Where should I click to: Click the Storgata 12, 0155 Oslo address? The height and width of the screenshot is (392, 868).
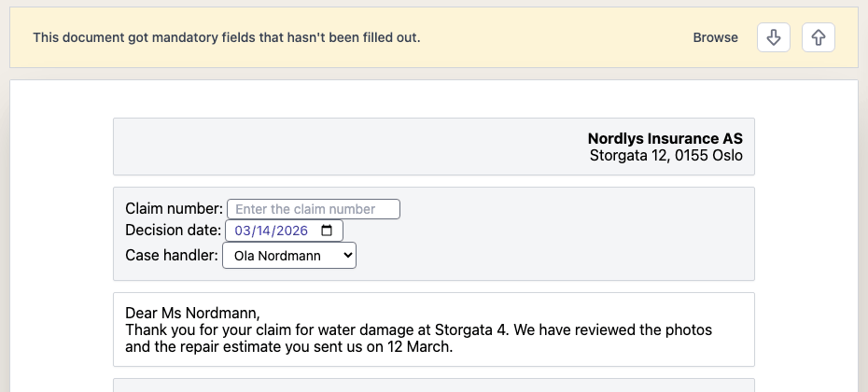coord(666,155)
